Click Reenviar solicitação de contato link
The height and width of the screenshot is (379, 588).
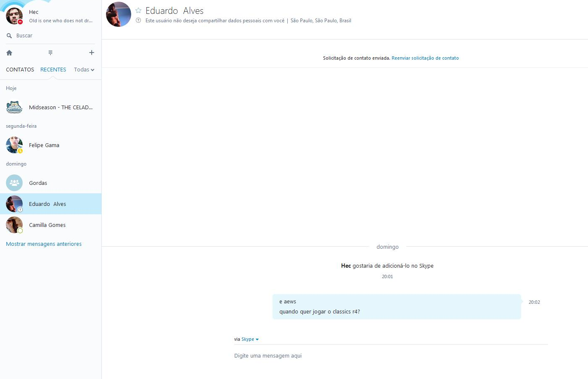click(425, 58)
